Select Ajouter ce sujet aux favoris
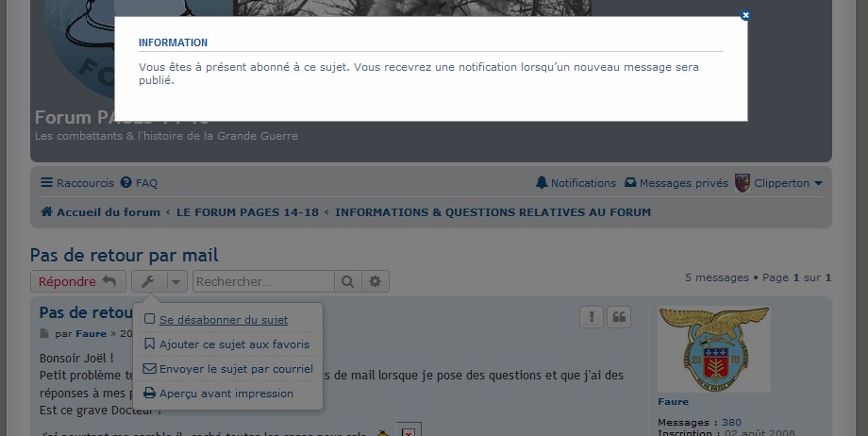This screenshot has width=868, height=436. [x=234, y=344]
